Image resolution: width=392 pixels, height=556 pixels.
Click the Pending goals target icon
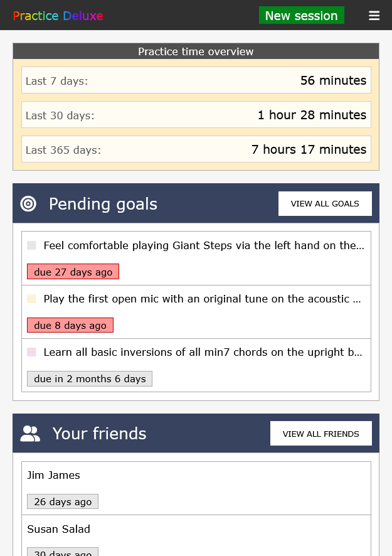point(28,203)
